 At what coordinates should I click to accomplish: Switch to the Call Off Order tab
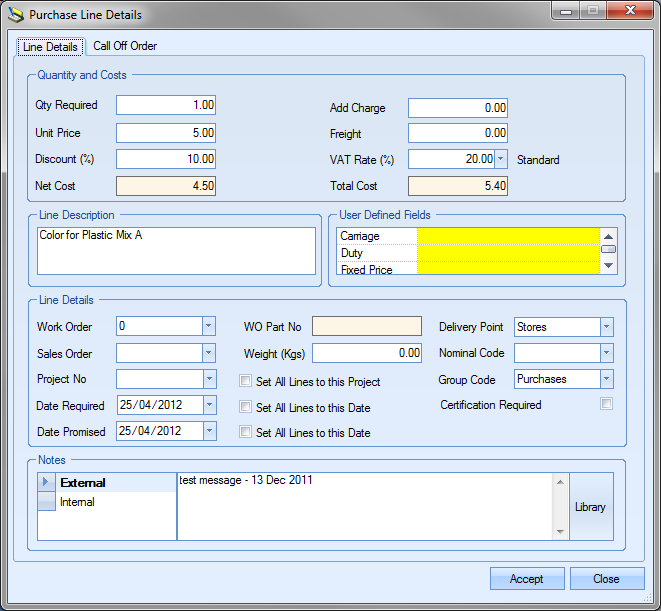pyautogui.click(x=125, y=46)
